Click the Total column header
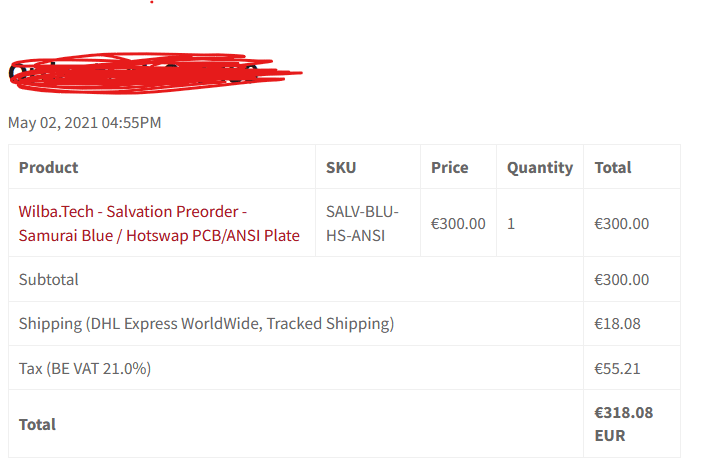The width and height of the screenshot is (710, 469). click(613, 168)
